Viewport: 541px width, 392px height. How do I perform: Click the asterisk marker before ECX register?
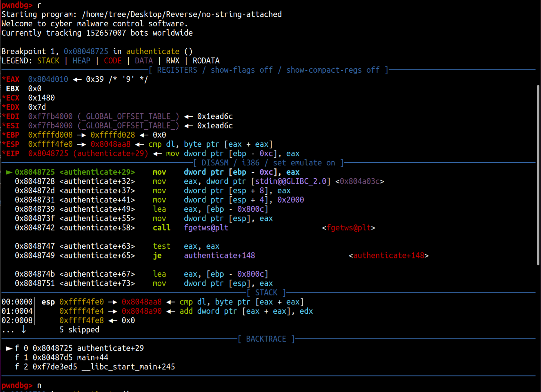4,98
